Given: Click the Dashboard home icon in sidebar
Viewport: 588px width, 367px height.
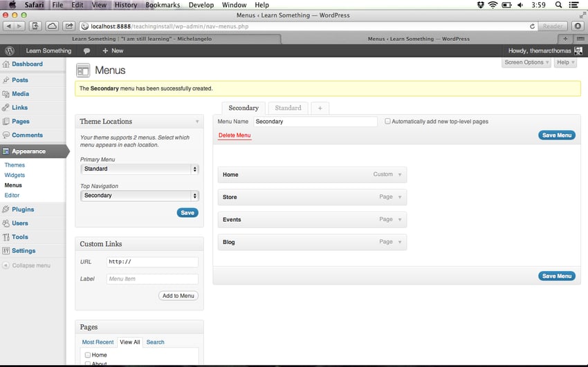Looking at the screenshot, I should (x=6, y=64).
